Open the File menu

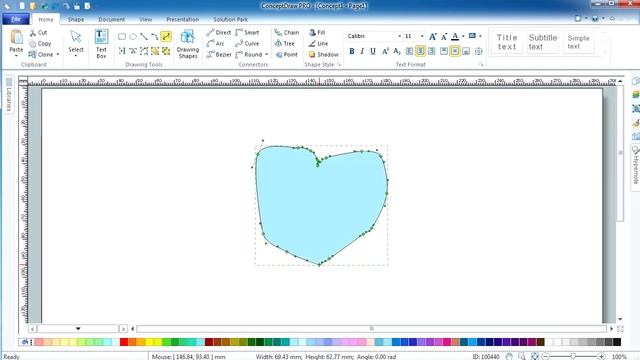pyautogui.click(x=16, y=19)
